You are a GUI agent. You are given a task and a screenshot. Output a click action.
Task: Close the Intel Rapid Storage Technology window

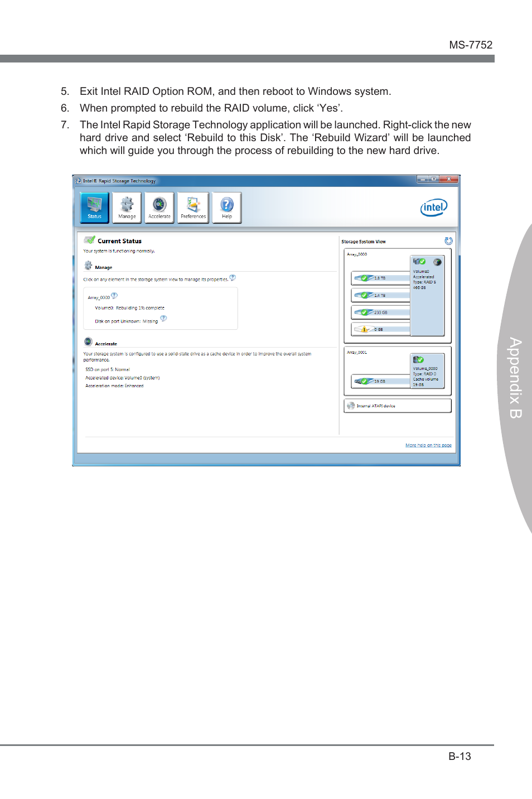click(x=449, y=179)
